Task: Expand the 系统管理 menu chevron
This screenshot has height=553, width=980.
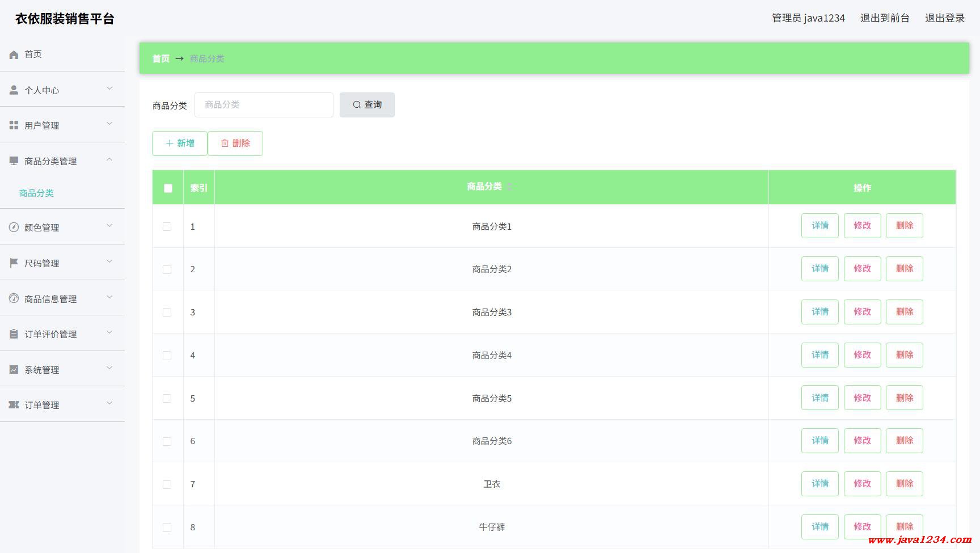Action: (x=109, y=369)
